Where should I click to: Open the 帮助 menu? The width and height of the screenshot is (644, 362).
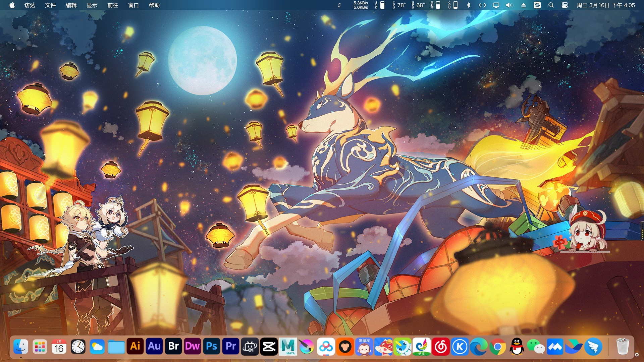click(x=154, y=5)
